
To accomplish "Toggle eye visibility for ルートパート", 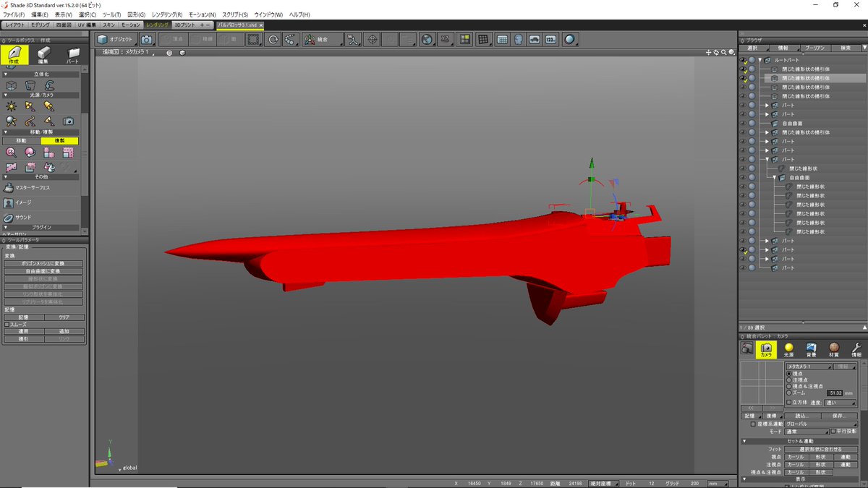I will point(743,60).
